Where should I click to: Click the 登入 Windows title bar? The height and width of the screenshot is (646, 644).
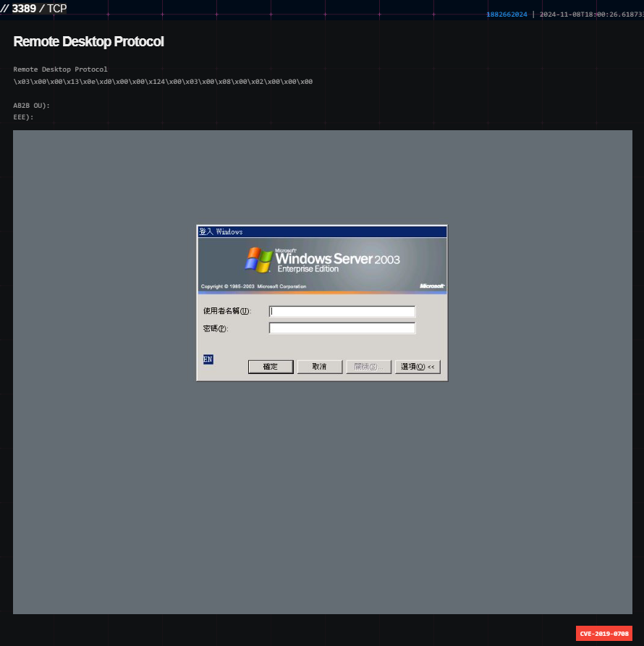[x=322, y=231]
